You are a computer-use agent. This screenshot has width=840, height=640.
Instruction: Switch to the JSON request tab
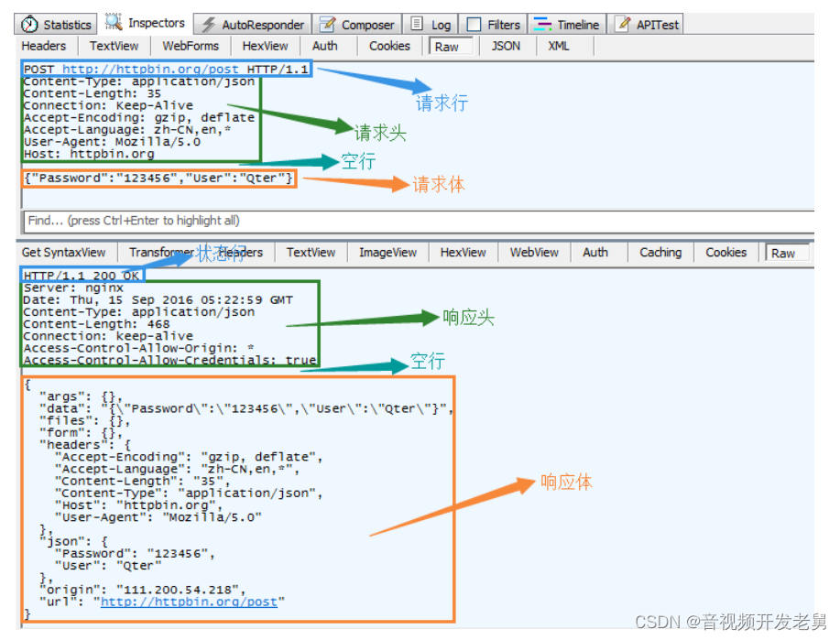click(x=505, y=46)
